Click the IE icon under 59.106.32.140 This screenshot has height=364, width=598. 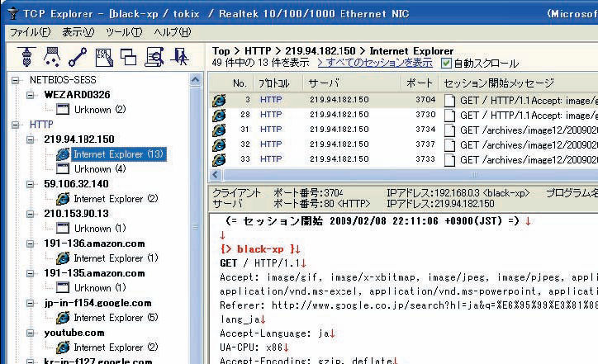[x=63, y=199]
